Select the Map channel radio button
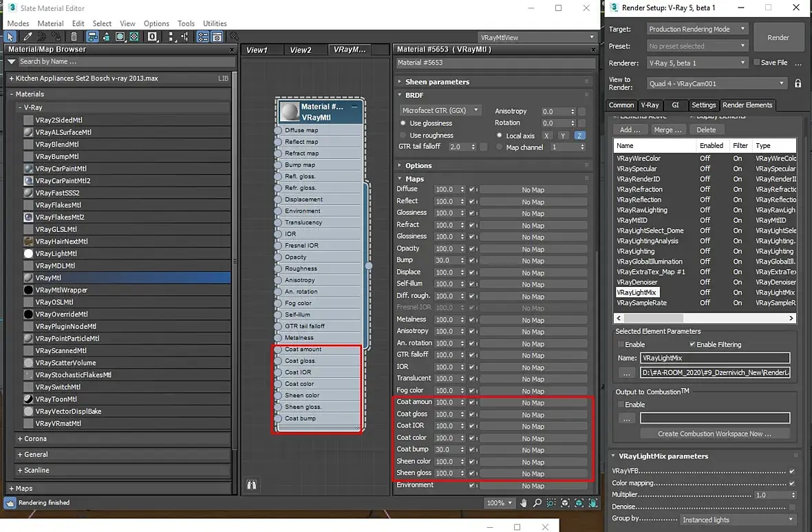The height and width of the screenshot is (532, 812). [499, 147]
